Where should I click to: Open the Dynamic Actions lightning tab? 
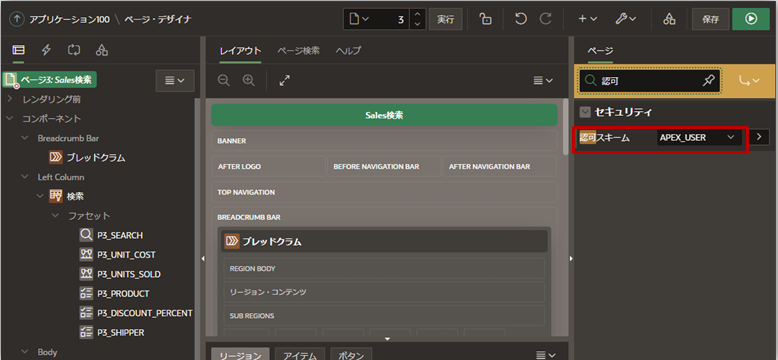coord(46,50)
